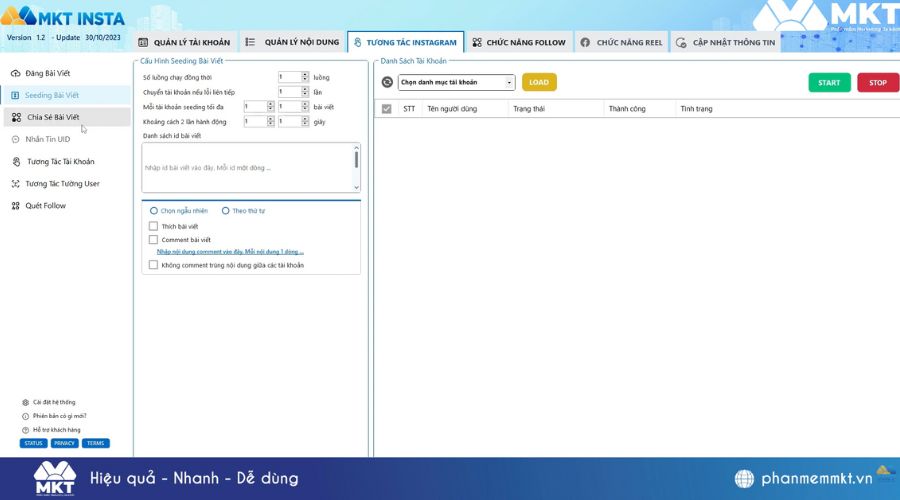Tick the Comment bài viết checkbox
Screen dimensions: 900x500
pos(153,240)
